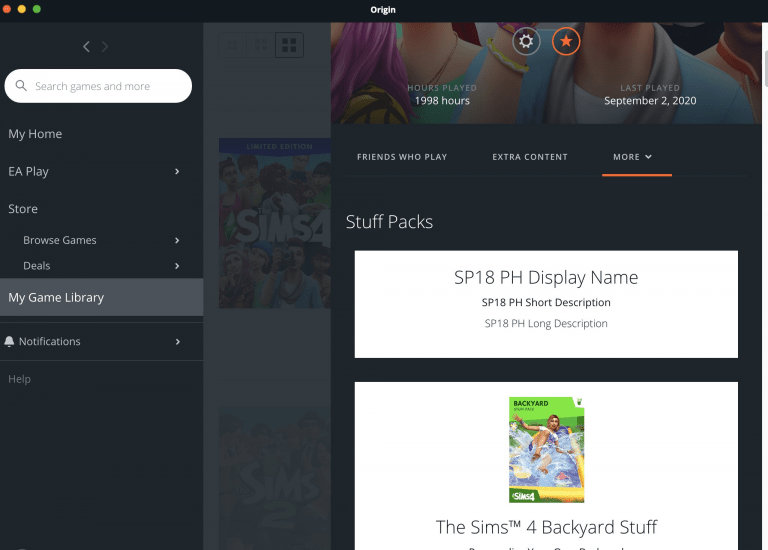This screenshot has width=768, height=550.
Task: Open the game settings gear icon
Action: pos(527,41)
